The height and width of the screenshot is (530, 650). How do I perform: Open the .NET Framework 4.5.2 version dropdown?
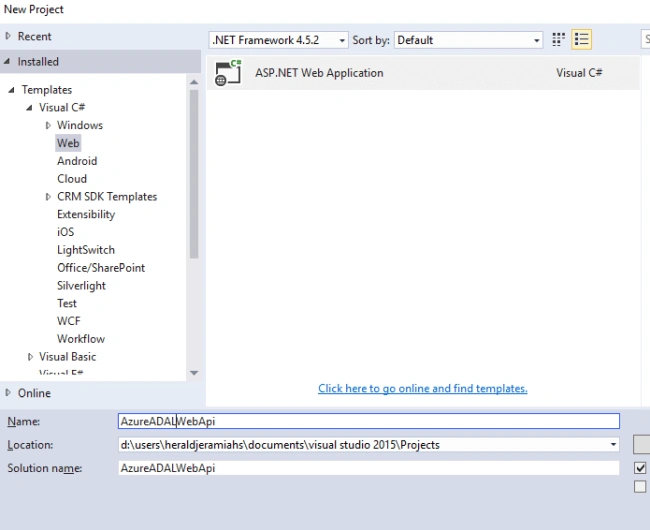(278, 40)
